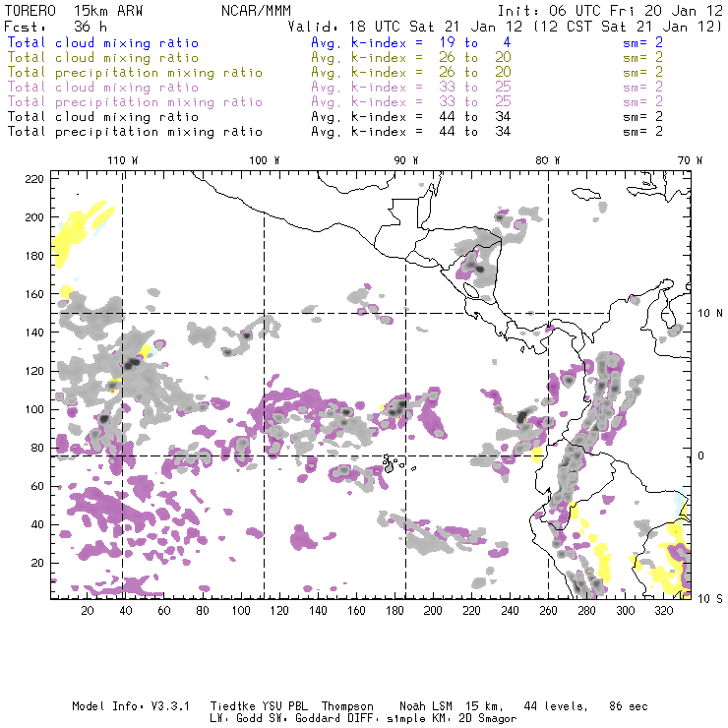Viewport: 728px width, 728px height.
Task: Click the 120 tick label on the vertical axis
Action: (34, 371)
